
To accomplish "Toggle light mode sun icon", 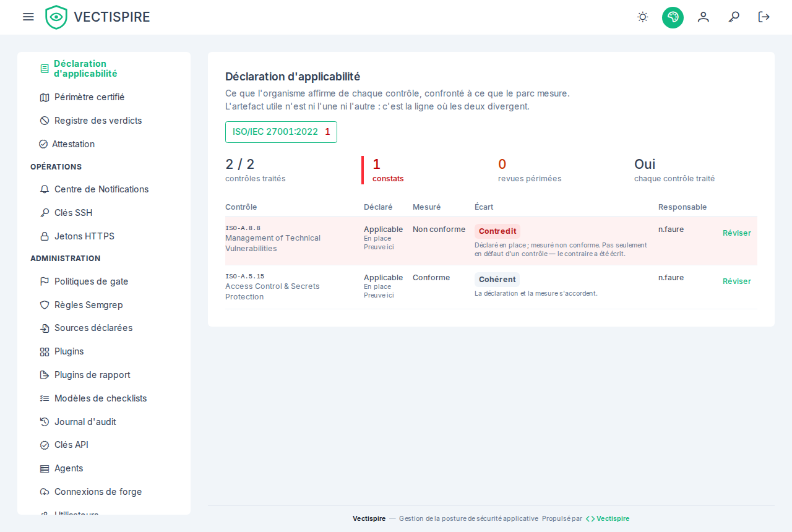I will 643,17.
